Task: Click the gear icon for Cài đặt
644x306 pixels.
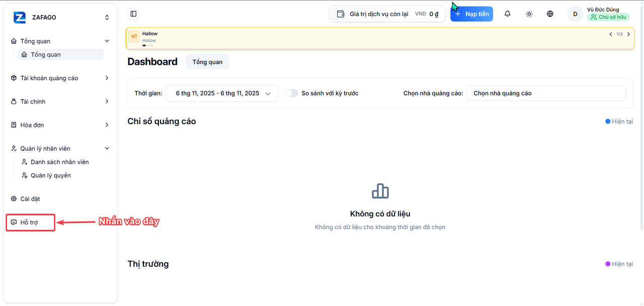Action: click(14, 199)
